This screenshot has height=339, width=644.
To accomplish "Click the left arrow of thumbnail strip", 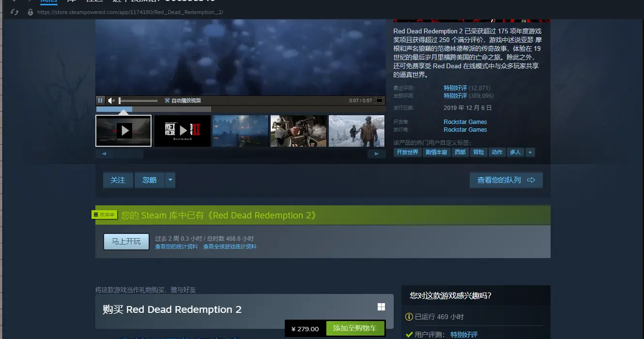I will click(104, 154).
